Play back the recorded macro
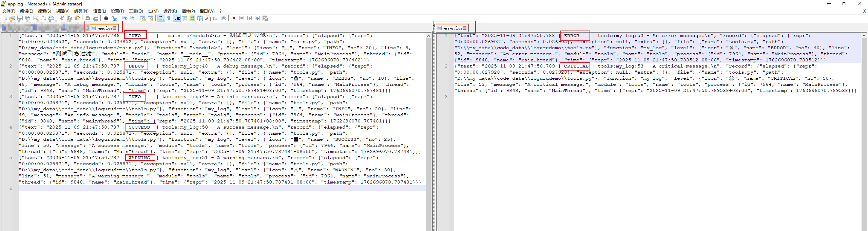 [x=249, y=18]
